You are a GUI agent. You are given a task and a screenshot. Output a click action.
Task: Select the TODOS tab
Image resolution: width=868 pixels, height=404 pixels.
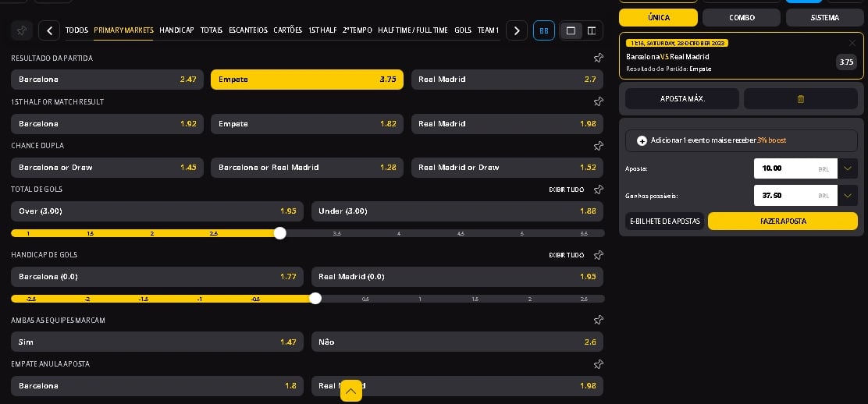click(76, 30)
